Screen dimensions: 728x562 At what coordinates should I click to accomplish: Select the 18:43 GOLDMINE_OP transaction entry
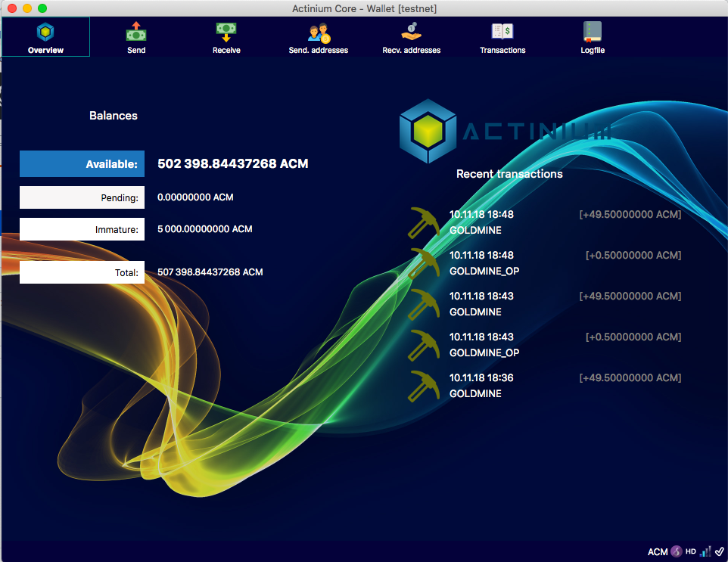[x=545, y=345]
